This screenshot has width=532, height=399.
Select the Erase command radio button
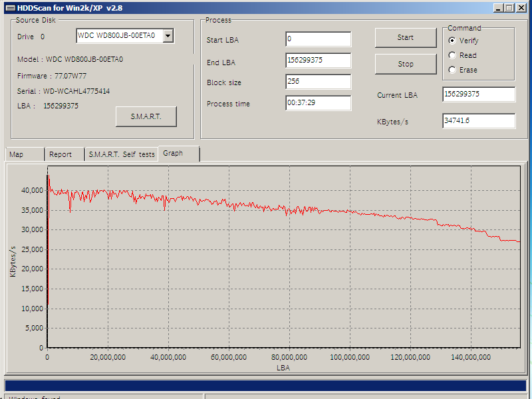click(453, 70)
